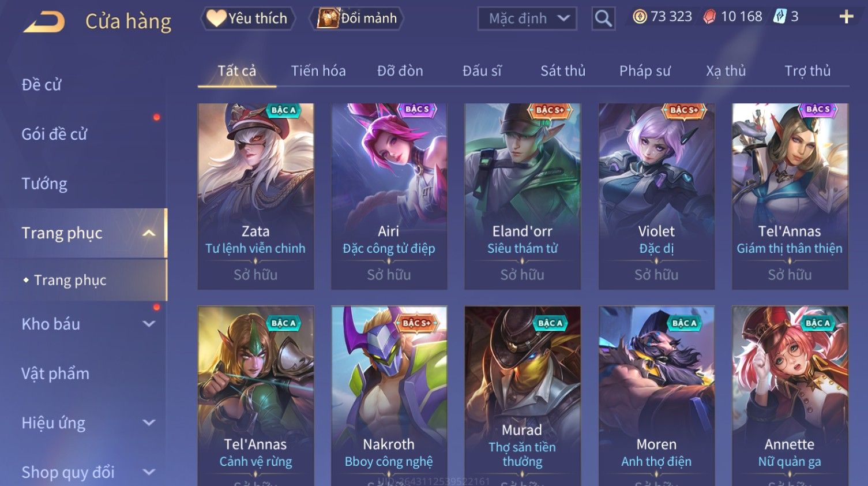Switch to the Sát thủ tab
The height and width of the screenshot is (486, 868).
tap(563, 71)
